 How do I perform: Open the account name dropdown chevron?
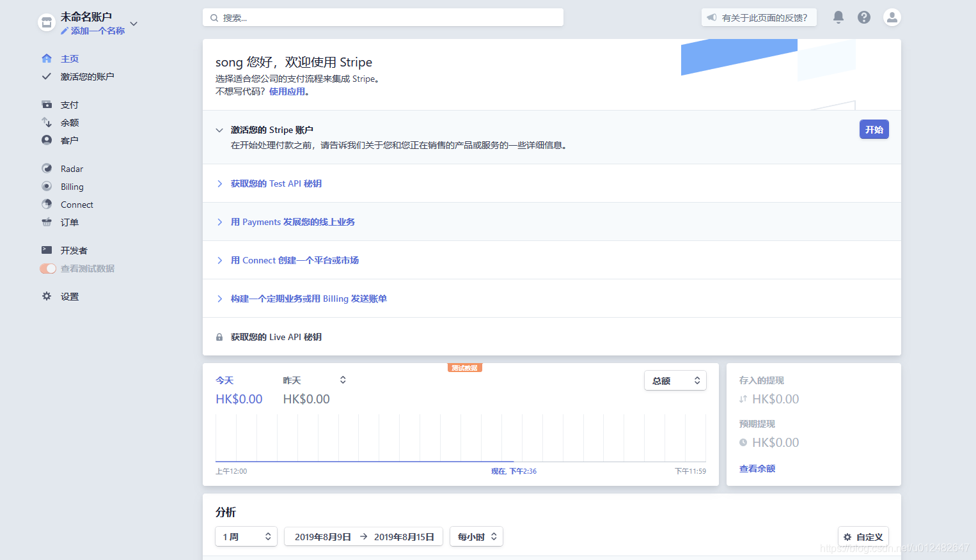point(133,23)
